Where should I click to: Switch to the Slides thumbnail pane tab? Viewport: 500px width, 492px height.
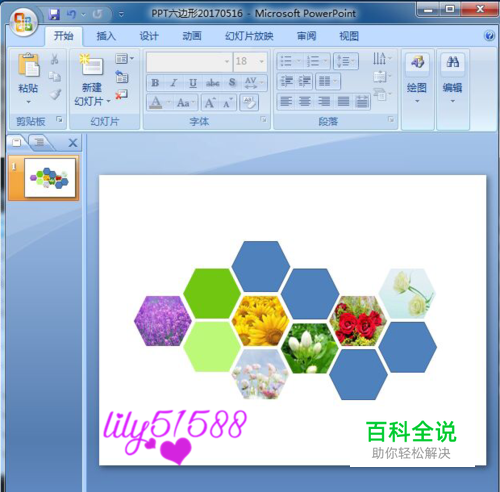click(16, 142)
